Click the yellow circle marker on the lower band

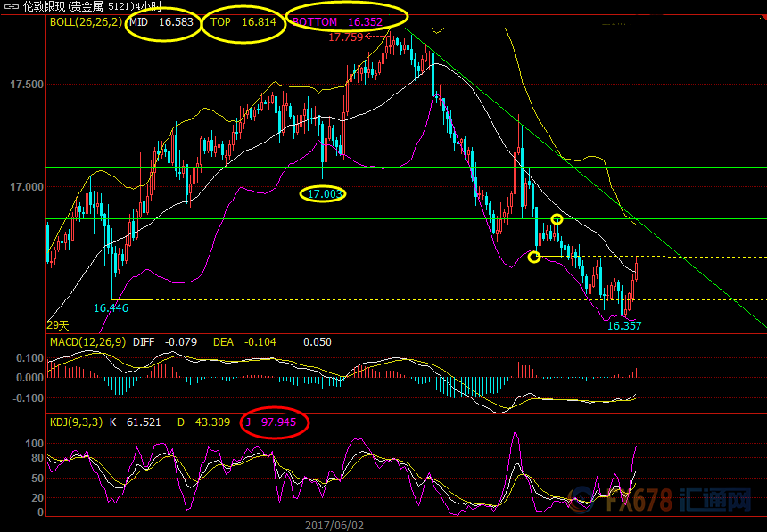533,258
